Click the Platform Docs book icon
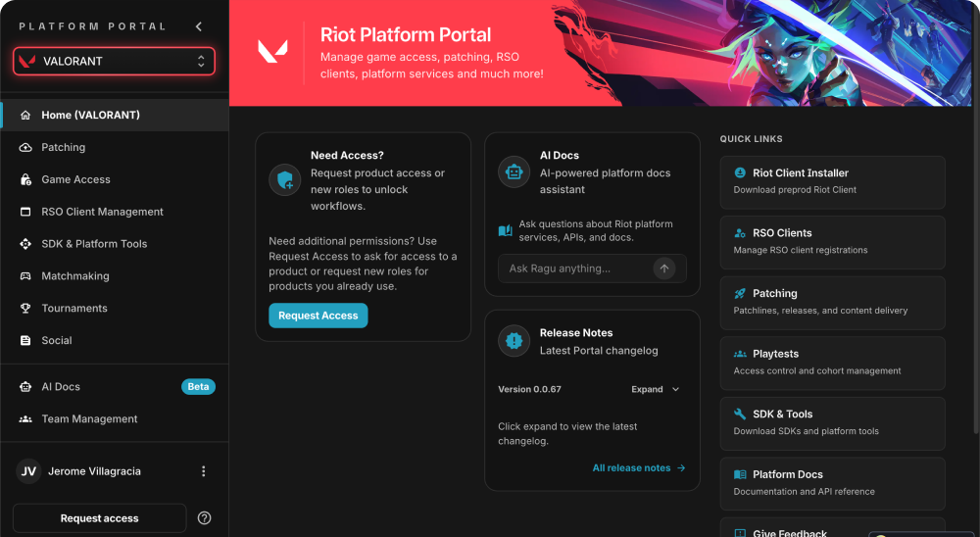 (x=740, y=474)
